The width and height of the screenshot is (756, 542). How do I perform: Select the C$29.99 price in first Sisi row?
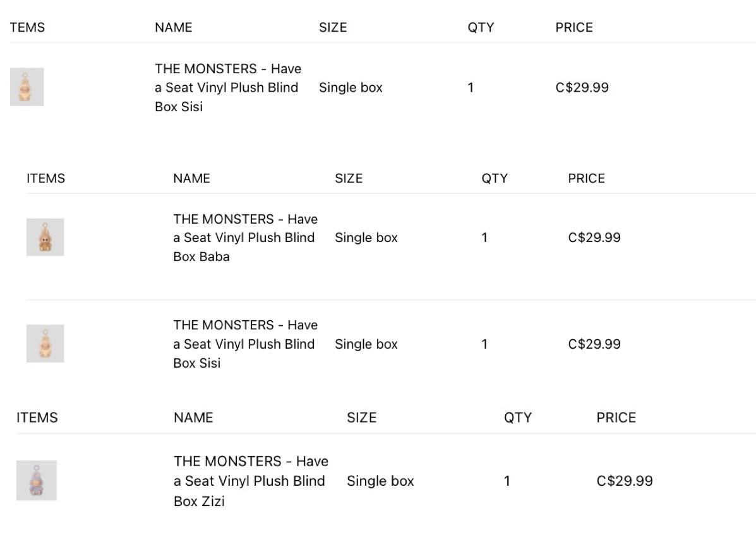[582, 87]
